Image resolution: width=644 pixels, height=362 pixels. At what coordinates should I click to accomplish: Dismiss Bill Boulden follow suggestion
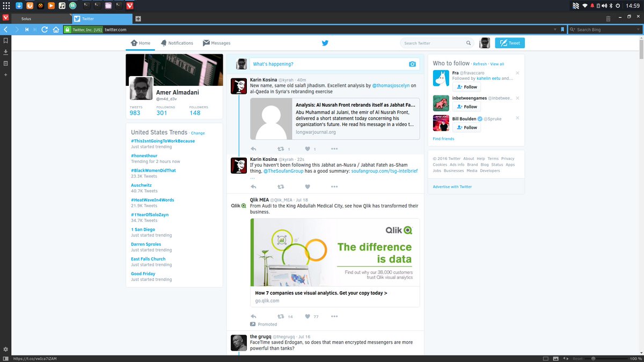pos(517,119)
